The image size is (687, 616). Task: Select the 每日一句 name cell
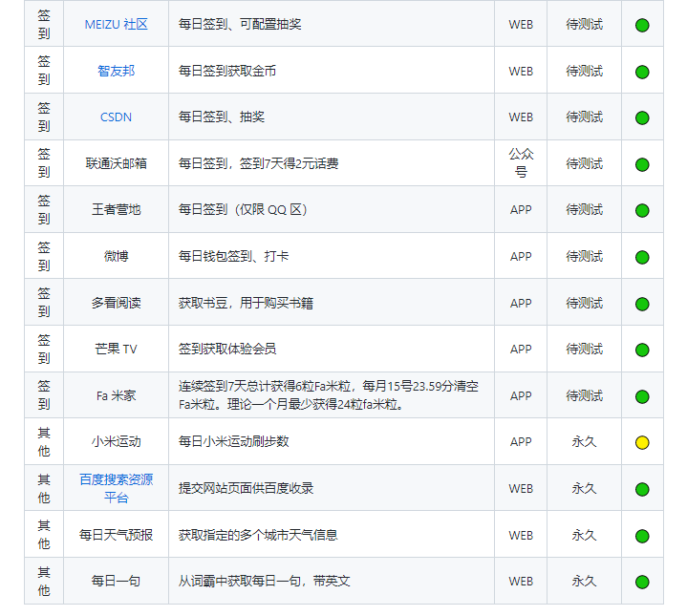click(x=117, y=581)
